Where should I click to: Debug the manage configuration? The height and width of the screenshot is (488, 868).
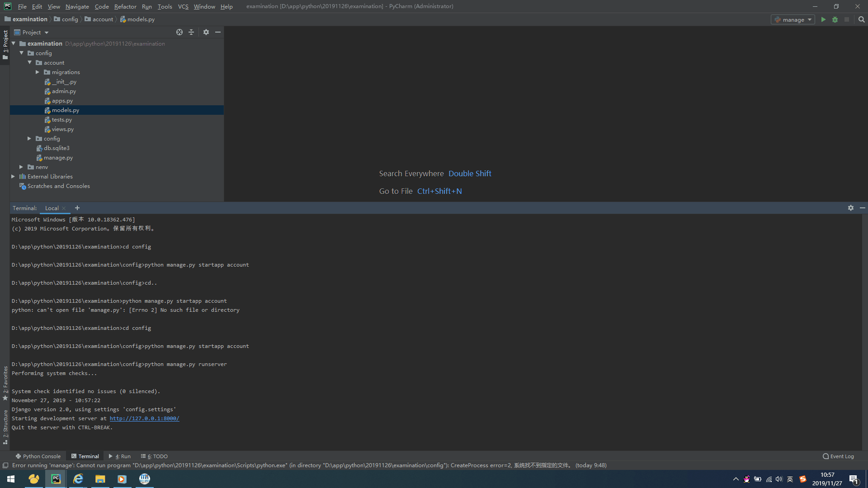(835, 19)
